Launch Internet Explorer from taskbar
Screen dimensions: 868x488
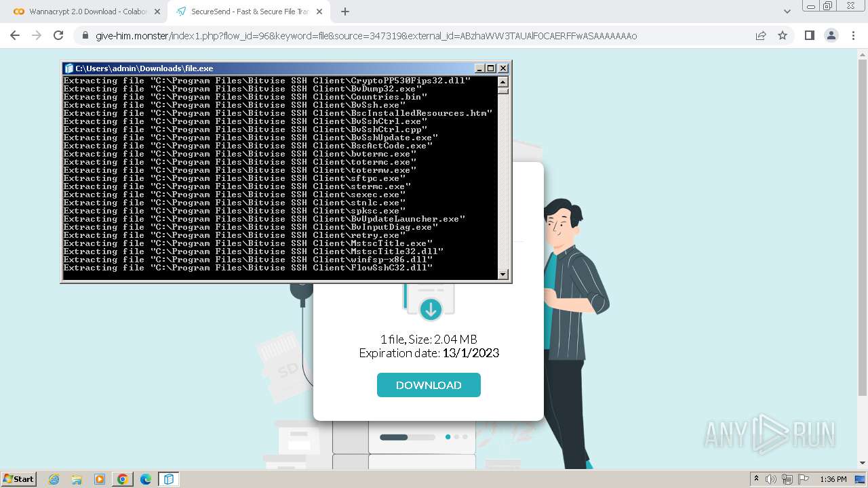point(54,479)
